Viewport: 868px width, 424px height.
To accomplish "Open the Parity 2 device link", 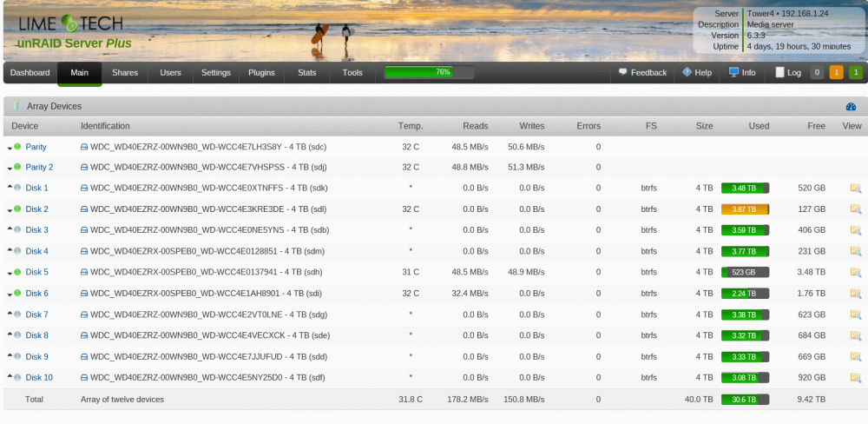I will point(39,167).
